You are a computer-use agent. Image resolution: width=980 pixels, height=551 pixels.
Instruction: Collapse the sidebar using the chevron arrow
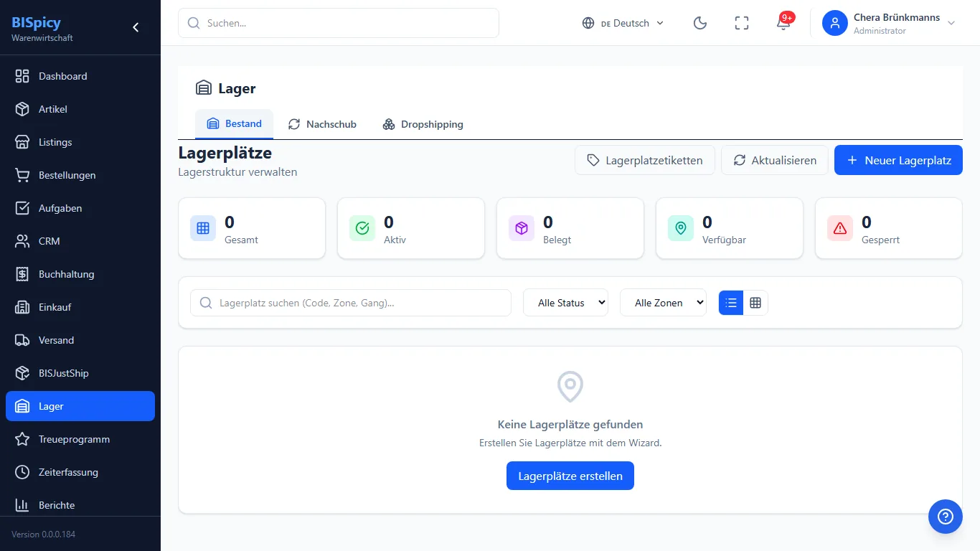tap(136, 27)
